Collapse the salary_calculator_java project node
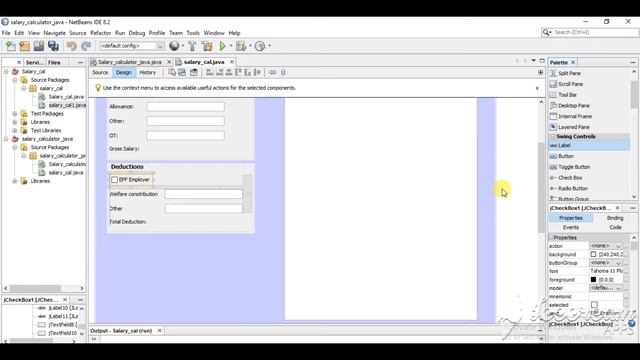 pyautogui.click(x=6, y=139)
